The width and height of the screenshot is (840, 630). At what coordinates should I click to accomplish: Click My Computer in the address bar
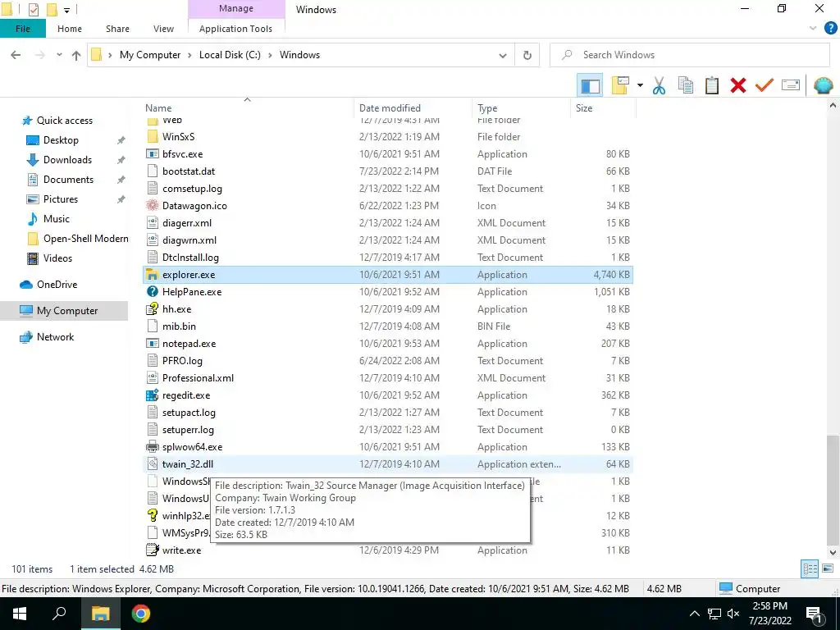(150, 55)
